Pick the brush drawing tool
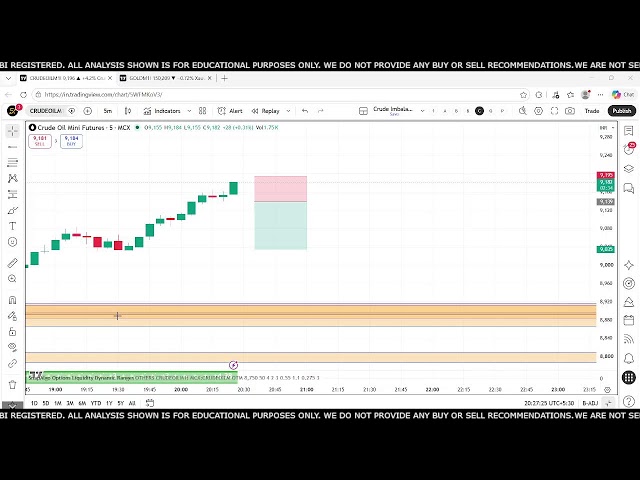The width and height of the screenshot is (640, 480). tap(13, 211)
